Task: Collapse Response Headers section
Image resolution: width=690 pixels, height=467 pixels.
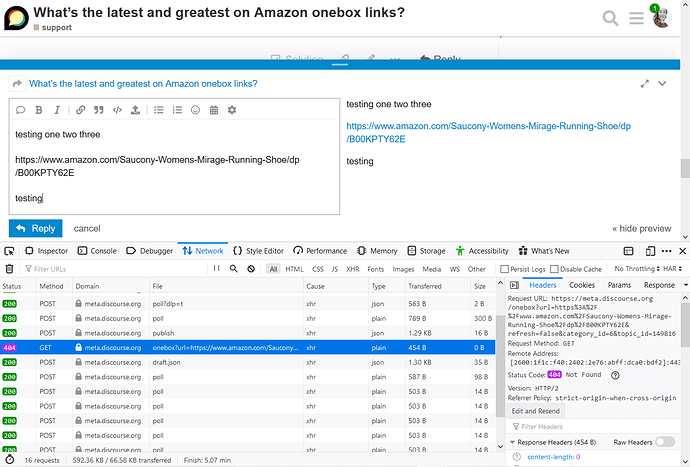Action: click(512, 442)
